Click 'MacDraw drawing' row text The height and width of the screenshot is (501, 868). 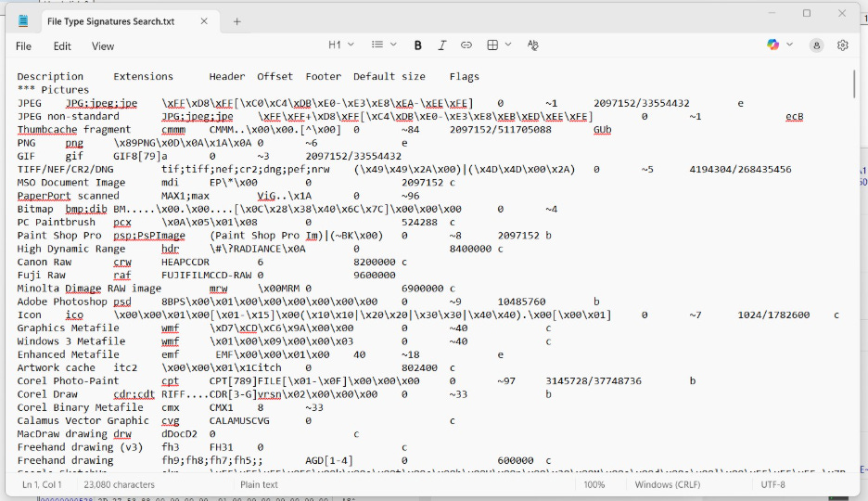tap(62, 434)
